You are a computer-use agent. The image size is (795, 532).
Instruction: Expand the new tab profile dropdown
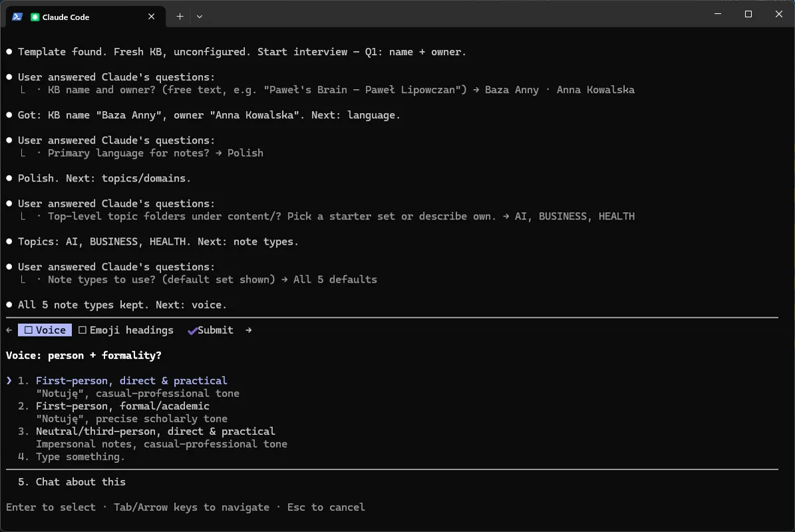click(200, 17)
